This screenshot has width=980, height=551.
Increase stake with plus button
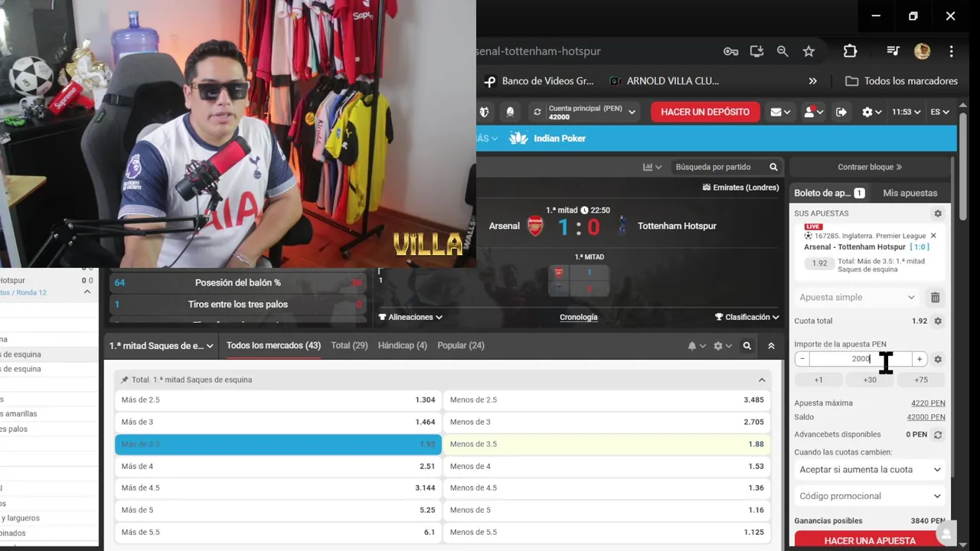pyautogui.click(x=920, y=359)
